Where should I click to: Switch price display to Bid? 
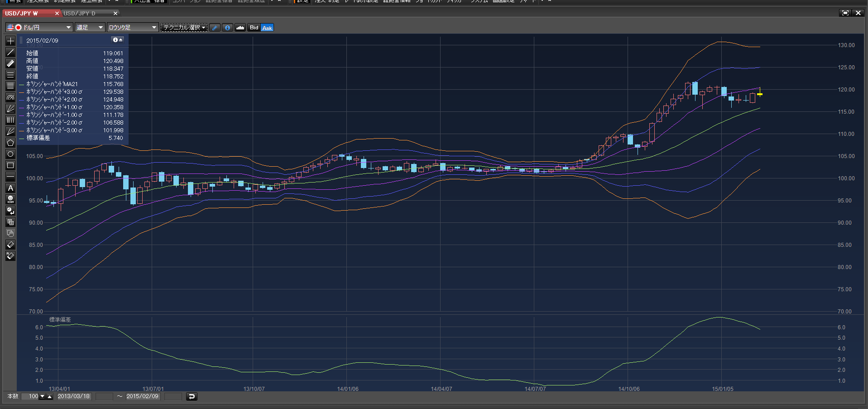point(254,28)
